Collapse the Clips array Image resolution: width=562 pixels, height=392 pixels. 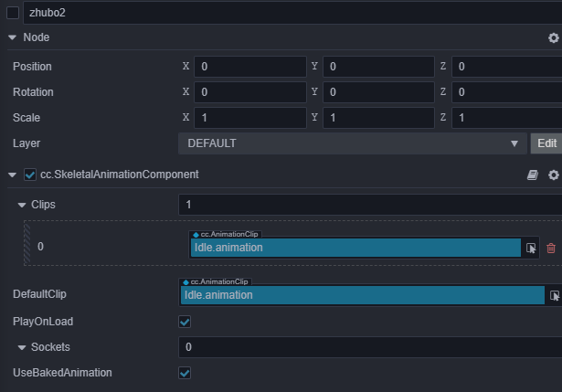22,205
